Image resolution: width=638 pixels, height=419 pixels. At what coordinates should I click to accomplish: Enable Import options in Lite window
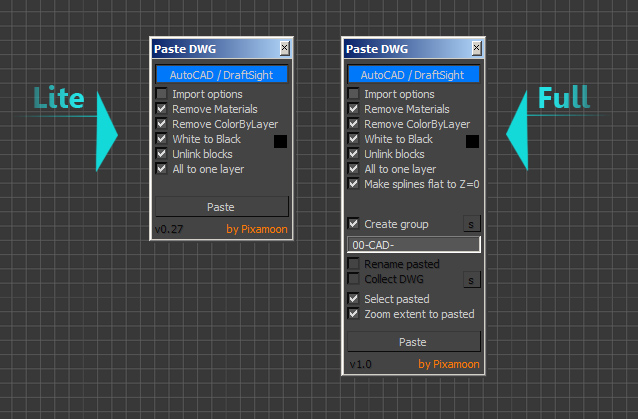click(162, 94)
